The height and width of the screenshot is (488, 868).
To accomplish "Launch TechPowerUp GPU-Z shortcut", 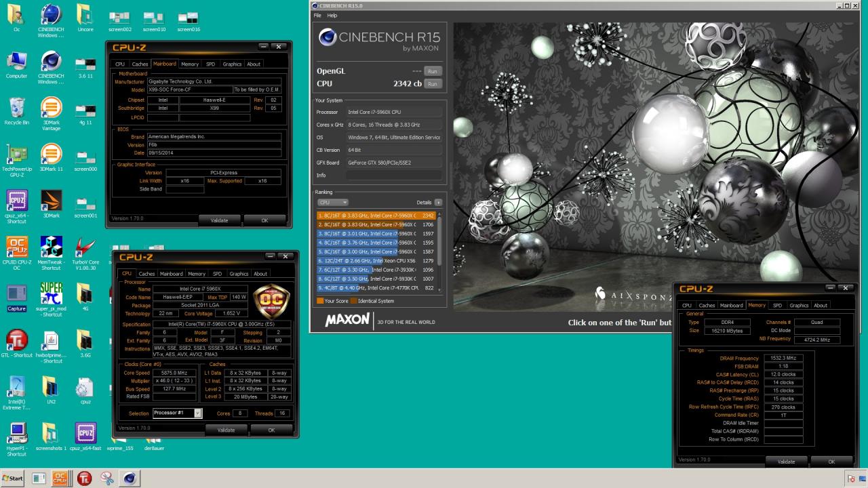I will tap(16, 161).
